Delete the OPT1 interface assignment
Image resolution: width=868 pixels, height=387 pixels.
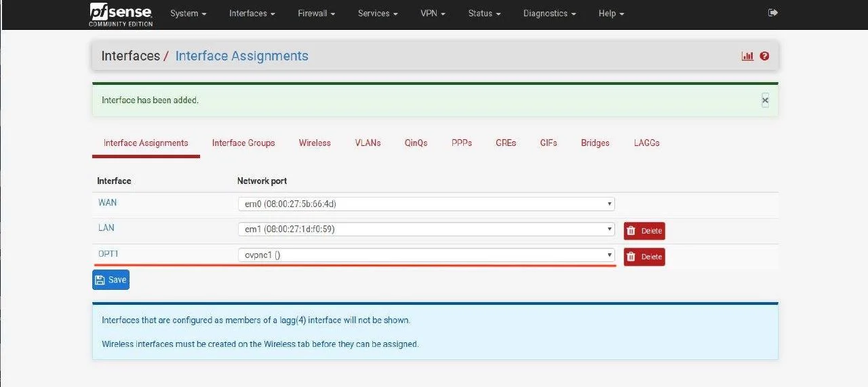tap(644, 257)
